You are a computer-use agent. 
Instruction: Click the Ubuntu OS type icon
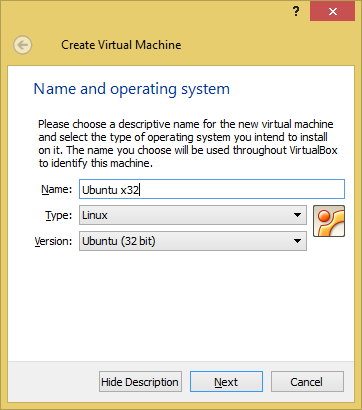pyautogui.click(x=329, y=221)
